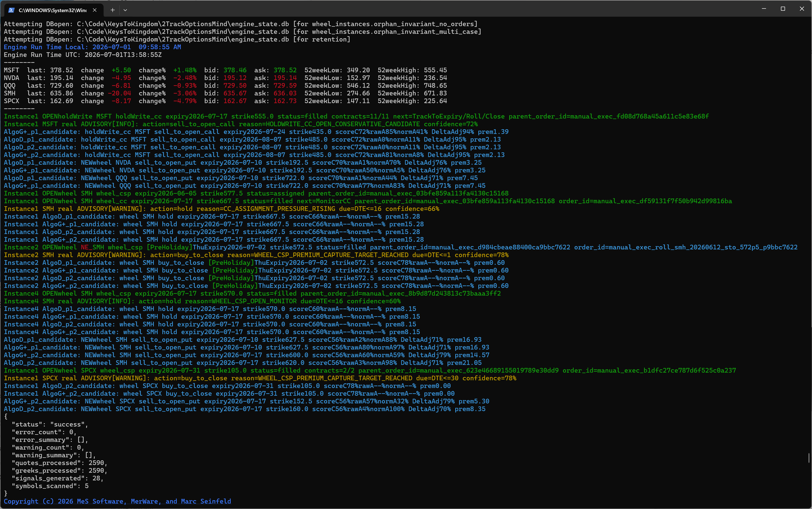This screenshot has width=812, height=509.
Task: Click the Engine Run Time Local line
Action: (x=92, y=47)
